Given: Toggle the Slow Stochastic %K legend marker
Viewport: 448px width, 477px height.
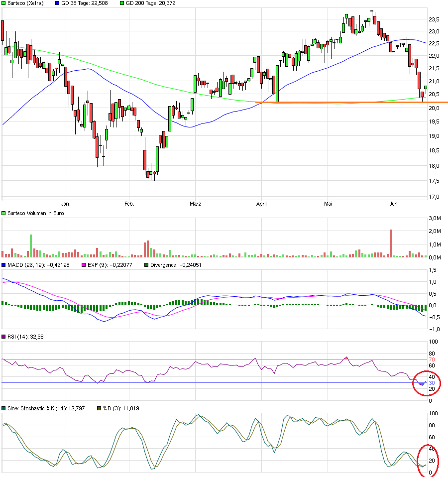Looking at the screenshot, I should (4, 407).
